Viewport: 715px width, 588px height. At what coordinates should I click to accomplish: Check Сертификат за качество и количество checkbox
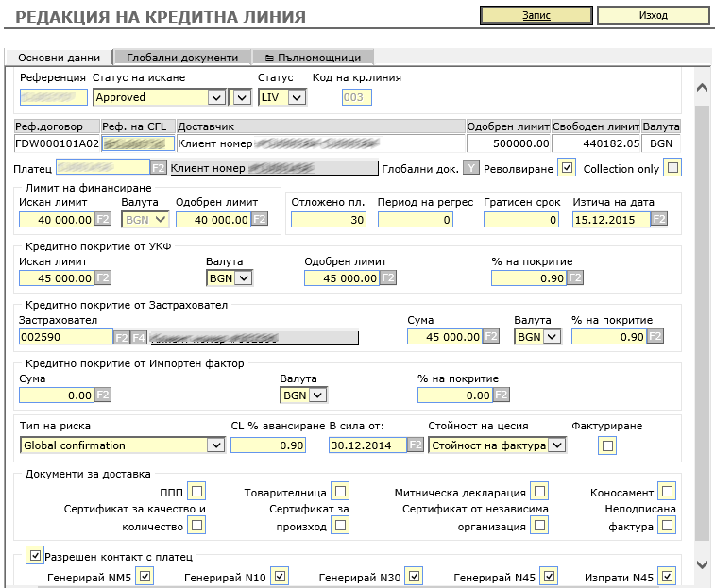pyautogui.click(x=197, y=525)
